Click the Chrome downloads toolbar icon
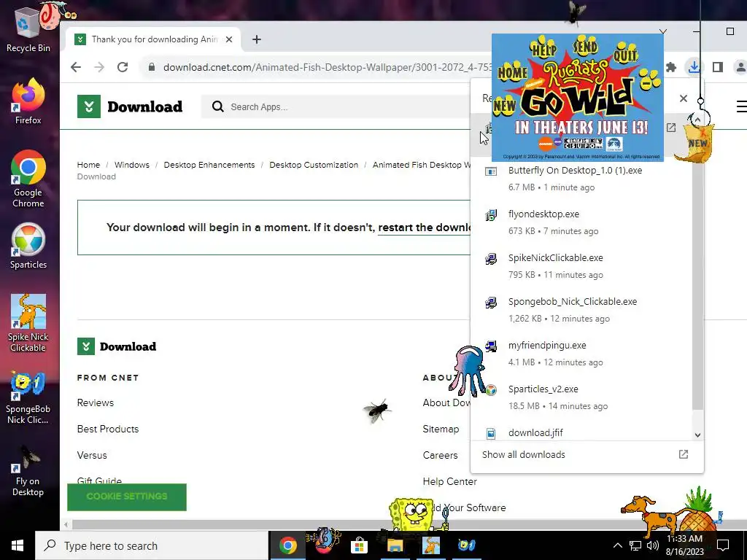The width and height of the screenshot is (747, 560). tap(694, 67)
